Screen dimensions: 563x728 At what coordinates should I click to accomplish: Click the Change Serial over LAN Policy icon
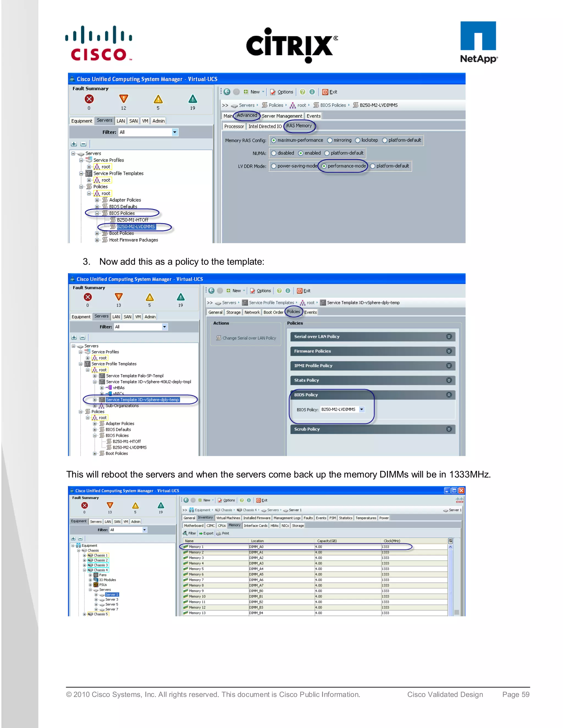219,338
